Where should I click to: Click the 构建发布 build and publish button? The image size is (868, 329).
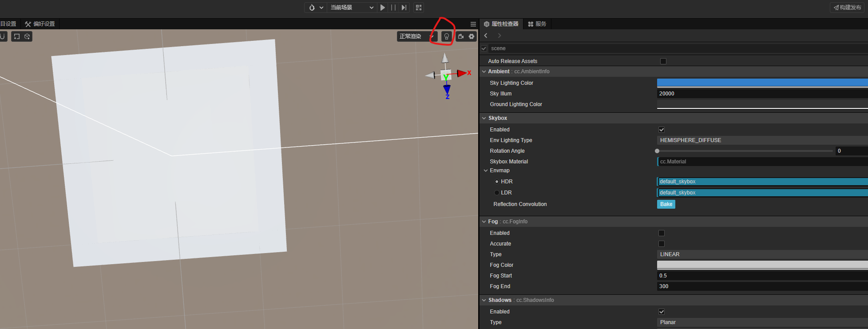pyautogui.click(x=848, y=8)
